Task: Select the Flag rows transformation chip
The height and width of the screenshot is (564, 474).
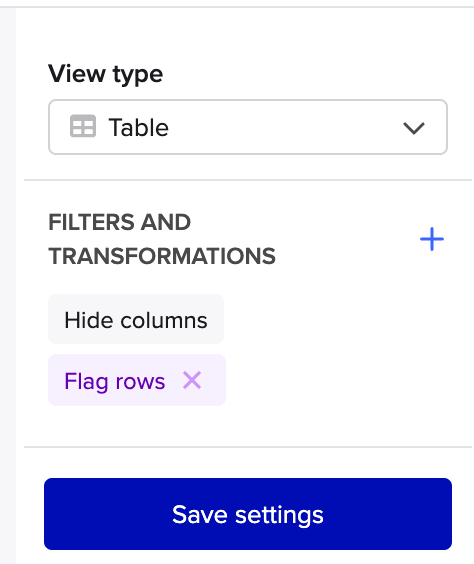Action: pyautogui.click(x=137, y=380)
